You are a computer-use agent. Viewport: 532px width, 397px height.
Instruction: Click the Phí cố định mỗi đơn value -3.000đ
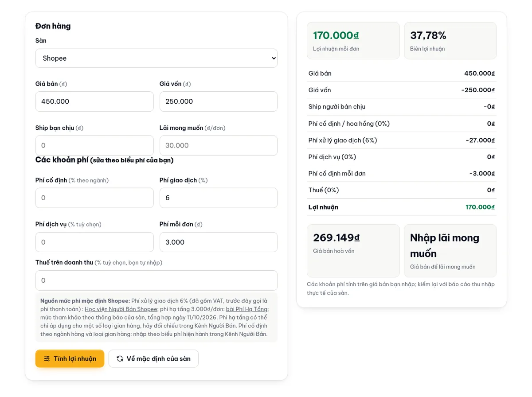[x=482, y=174]
